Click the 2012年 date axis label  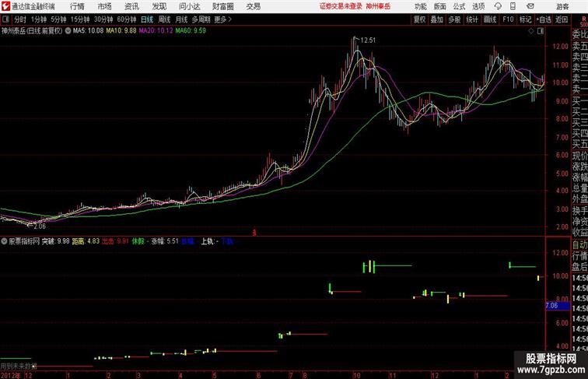click(x=11, y=375)
